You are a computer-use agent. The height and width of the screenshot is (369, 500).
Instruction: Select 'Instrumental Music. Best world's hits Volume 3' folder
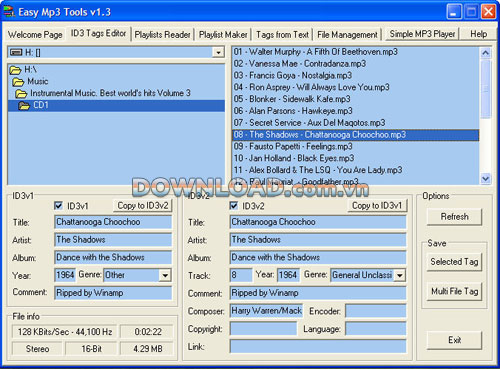(x=110, y=93)
